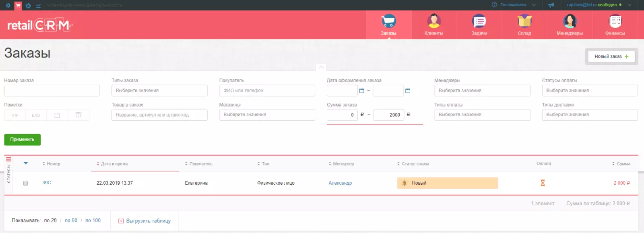Image resolution: width=644 pixels, height=233 pixels.
Task: Sort table by Тип column
Action: click(263, 164)
